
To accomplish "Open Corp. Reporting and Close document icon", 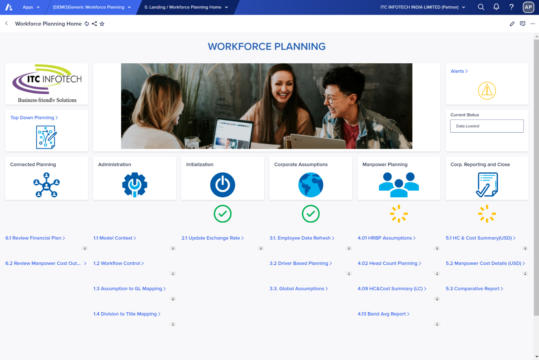I will coord(487,185).
